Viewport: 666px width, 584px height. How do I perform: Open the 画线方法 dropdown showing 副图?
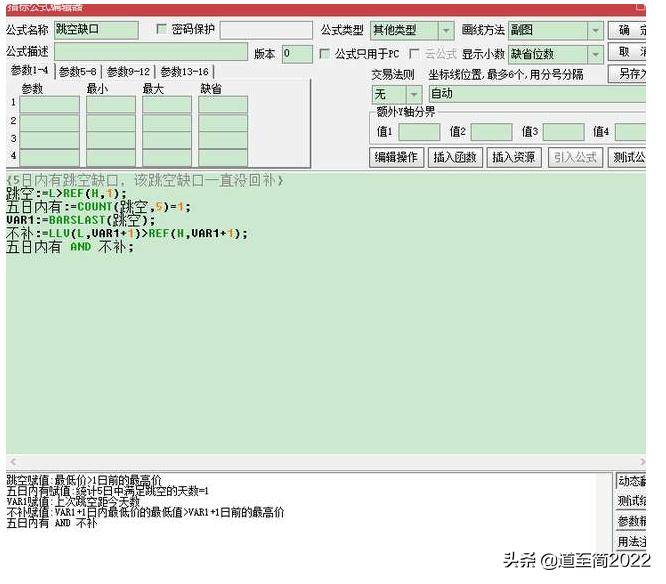click(x=556, y=30)
